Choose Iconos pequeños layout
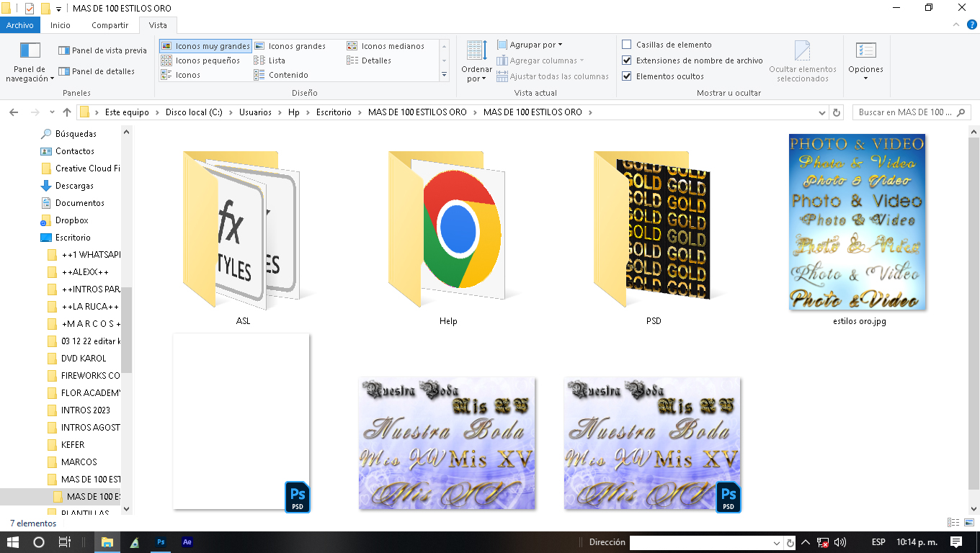 (x=201, y=60)
